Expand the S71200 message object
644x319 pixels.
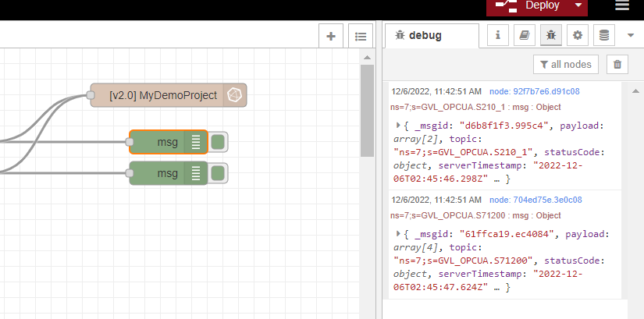click(398, 234)
